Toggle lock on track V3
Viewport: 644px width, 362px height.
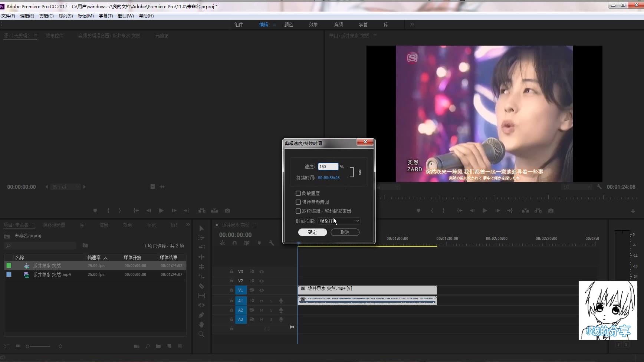[231, 271]
